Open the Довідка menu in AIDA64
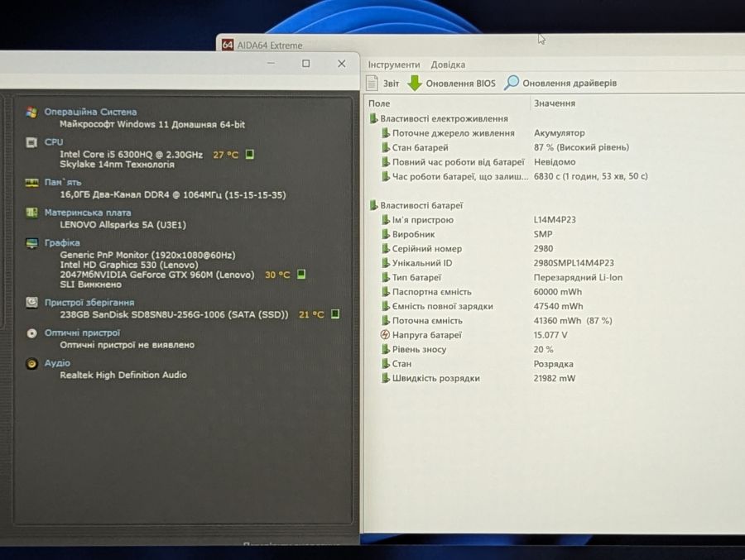 coord(448,65)
